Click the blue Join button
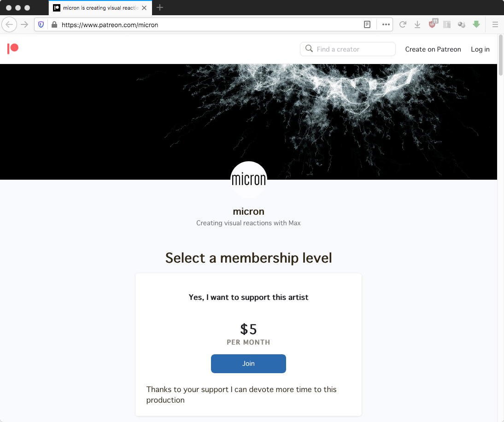This screenshot has height=422, width=504. point(248,363)
